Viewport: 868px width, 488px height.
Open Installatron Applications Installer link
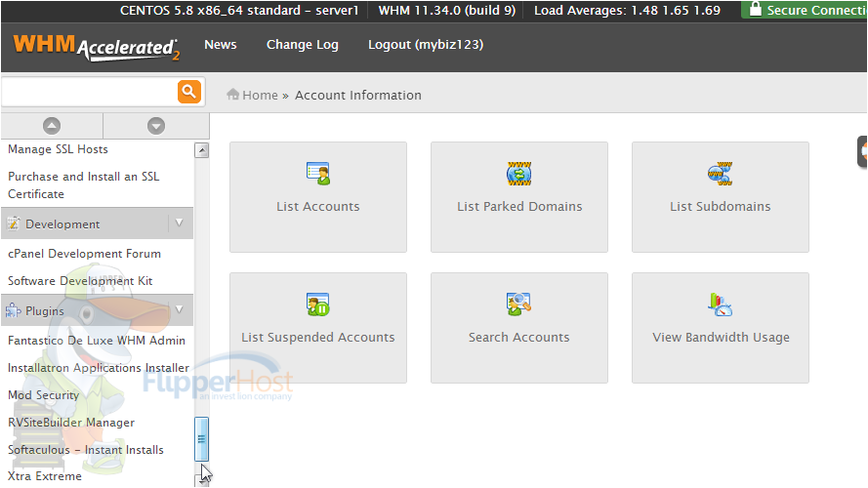(99, 367)
